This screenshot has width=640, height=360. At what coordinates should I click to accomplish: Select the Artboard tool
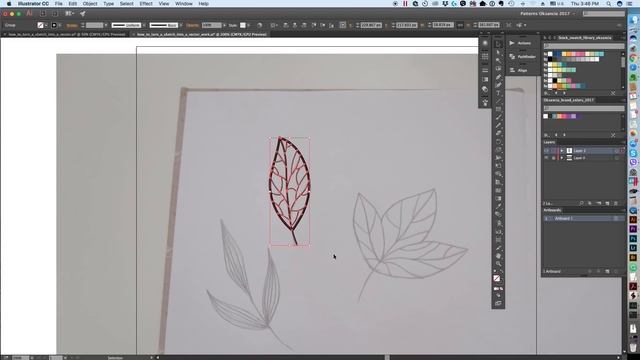[498, 240]
